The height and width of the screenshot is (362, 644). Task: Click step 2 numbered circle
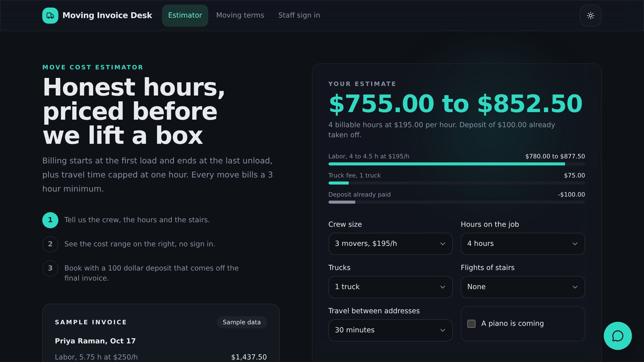(50, 244)
